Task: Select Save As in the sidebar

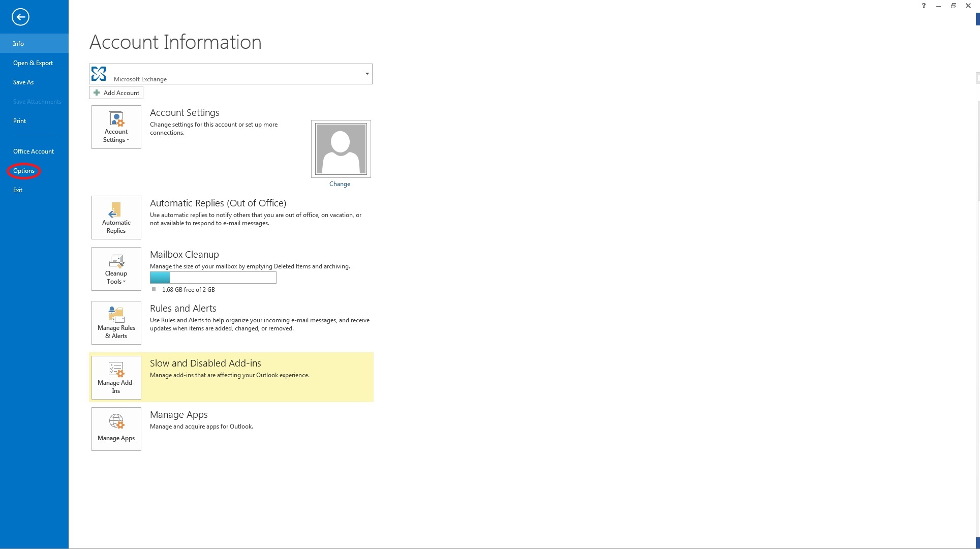Action: point(34,82)
